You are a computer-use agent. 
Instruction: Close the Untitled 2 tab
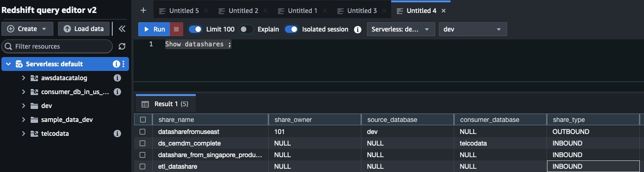265,11
